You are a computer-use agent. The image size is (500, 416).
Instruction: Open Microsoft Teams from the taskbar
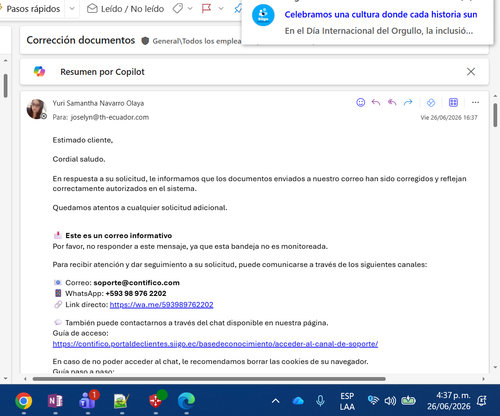click(x=88, y=400)
